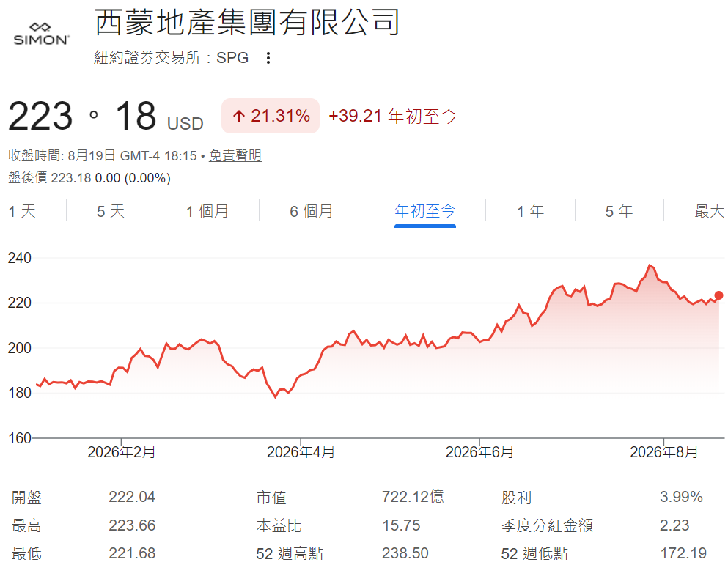The height and width of the screenshot is (565, 728).
Task: Show the 5 年 chart range
Action: pos(619,211)
